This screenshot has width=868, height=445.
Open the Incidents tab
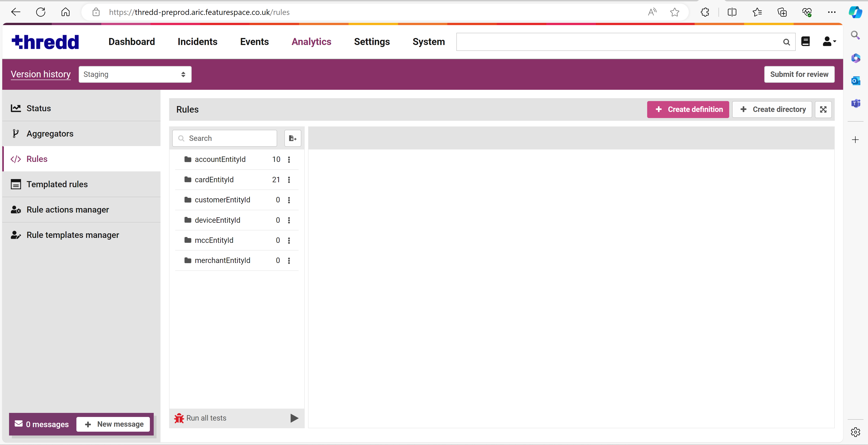[198, 42]
